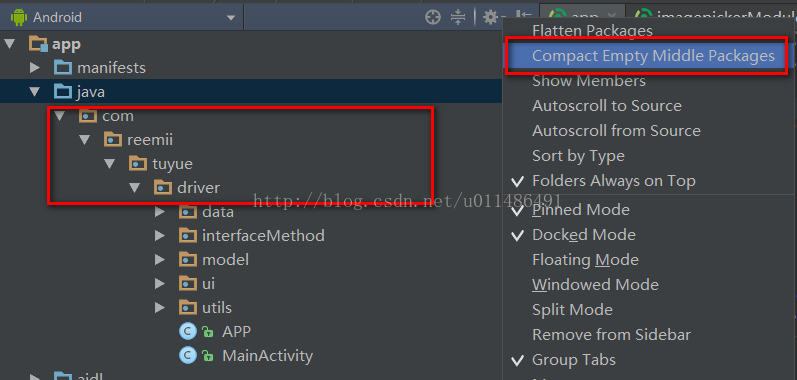
Task: Enable Show Members option
Action: coord(650,81)
